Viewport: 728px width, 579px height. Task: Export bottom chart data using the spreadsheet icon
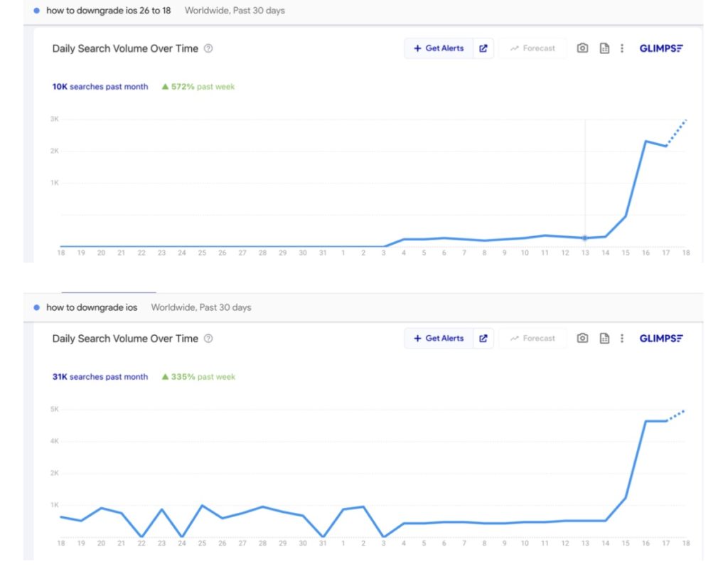click(604, 339)
